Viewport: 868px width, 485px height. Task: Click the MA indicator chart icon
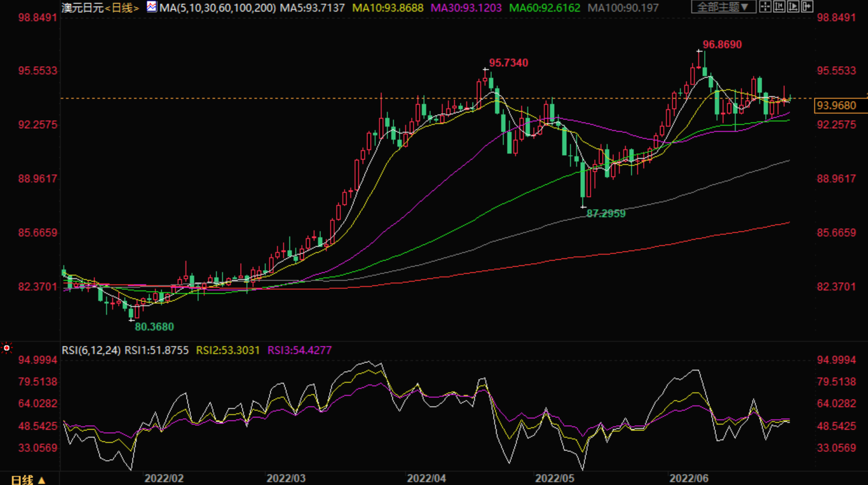151,7
